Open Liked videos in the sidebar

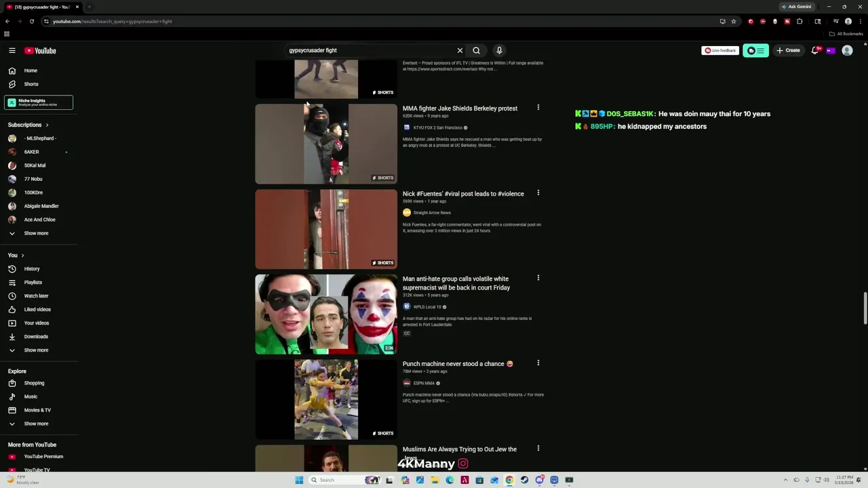pyautogui.click(x=39, y=310)
